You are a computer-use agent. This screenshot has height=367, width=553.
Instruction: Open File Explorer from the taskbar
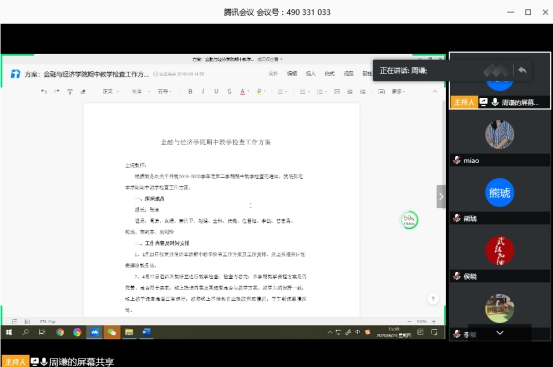129,332
